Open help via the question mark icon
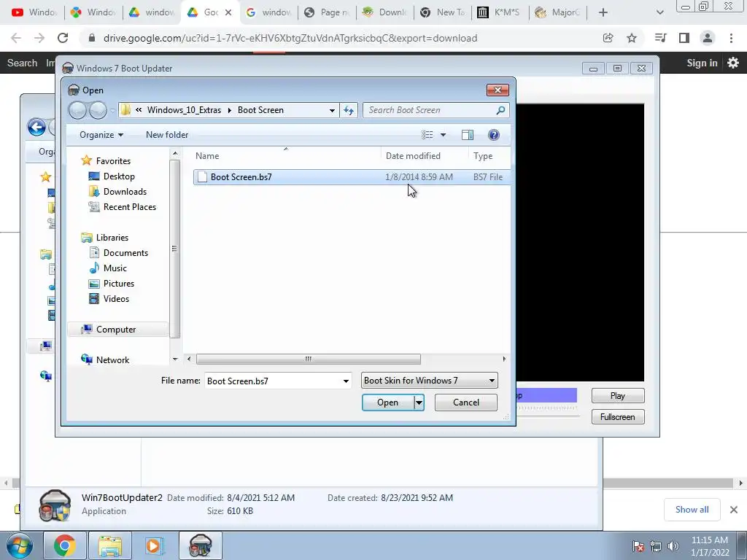Image resolution: width=747 pixels, height=560 pixels. pos(494,135)
